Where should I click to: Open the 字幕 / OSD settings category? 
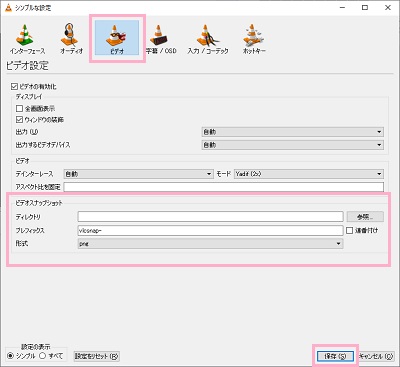[x=161, y=39]
